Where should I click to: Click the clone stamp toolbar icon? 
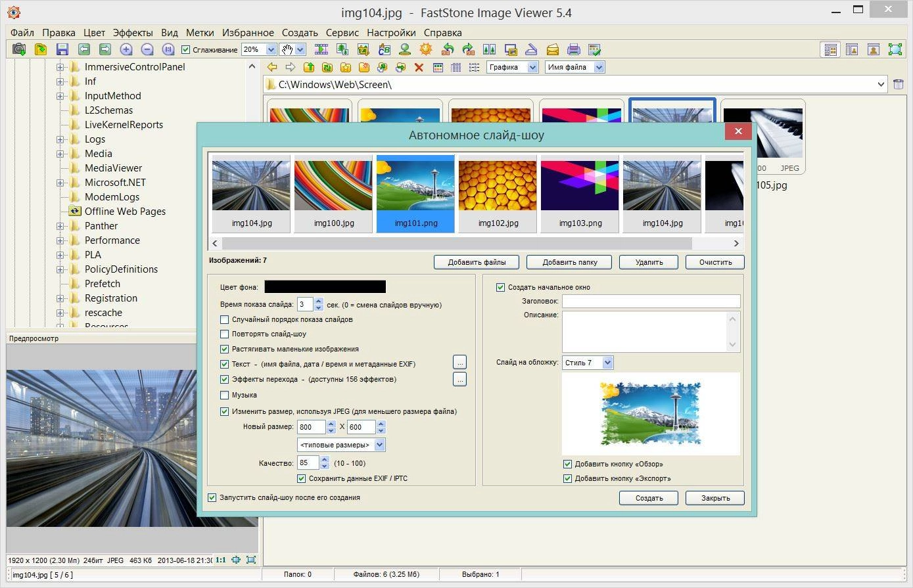(405, 49)
